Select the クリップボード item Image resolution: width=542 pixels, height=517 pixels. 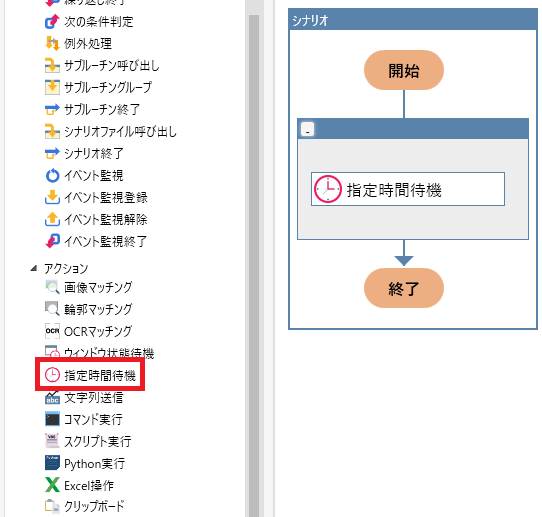[85, 506]
